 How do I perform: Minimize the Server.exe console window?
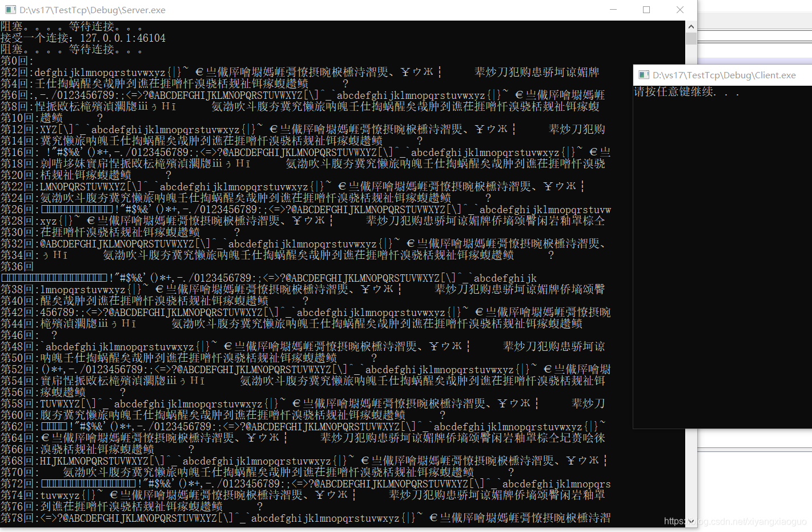tap(612, 10)
